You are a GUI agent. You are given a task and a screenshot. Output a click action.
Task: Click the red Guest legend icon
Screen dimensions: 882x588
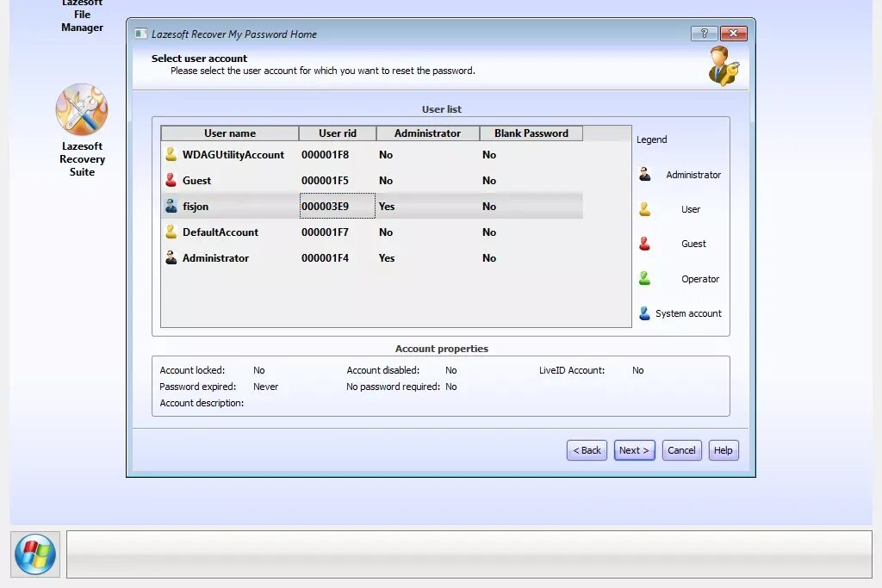tap(644, 244)
